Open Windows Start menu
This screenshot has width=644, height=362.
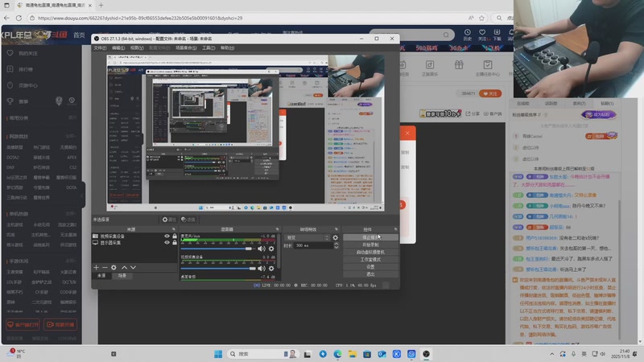point(218,354)
